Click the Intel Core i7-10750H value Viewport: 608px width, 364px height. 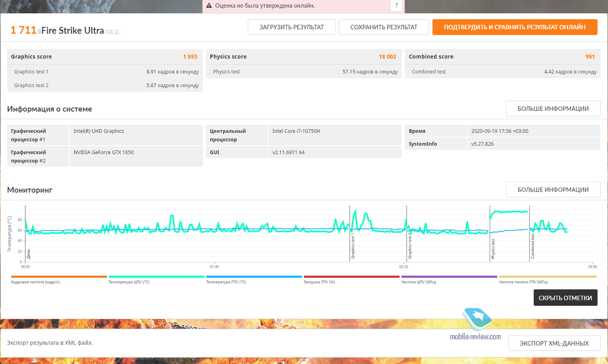[297, 131]
